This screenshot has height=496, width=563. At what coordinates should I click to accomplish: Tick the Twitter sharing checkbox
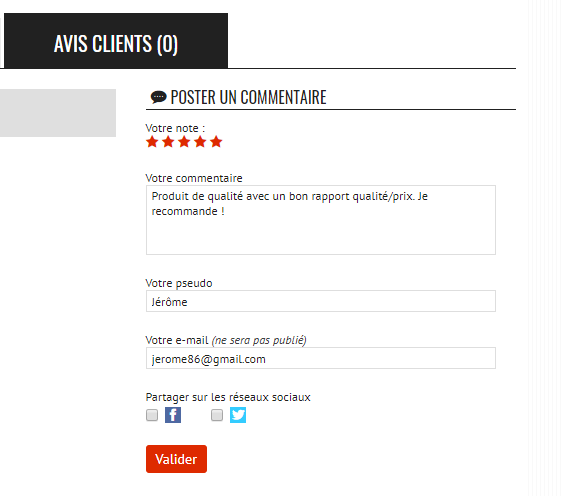(217, 415)
